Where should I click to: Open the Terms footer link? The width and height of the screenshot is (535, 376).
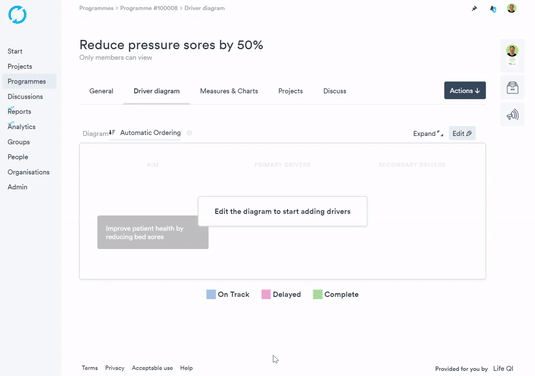[x=90, y=368]
